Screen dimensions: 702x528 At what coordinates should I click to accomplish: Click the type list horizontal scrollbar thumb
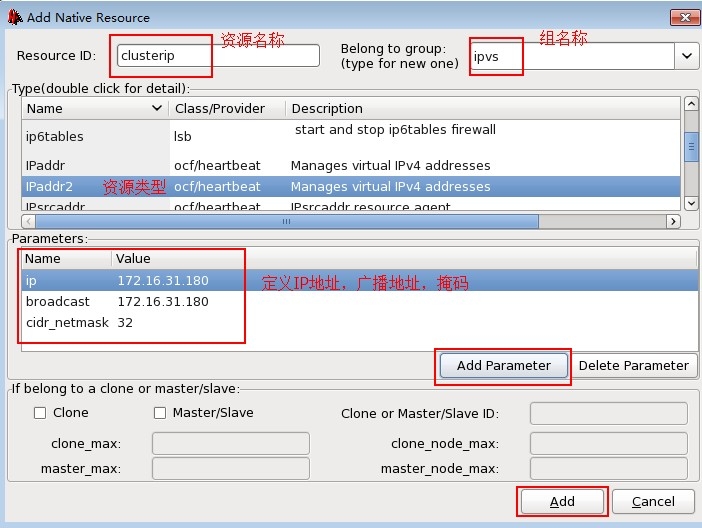click(287, 221)
